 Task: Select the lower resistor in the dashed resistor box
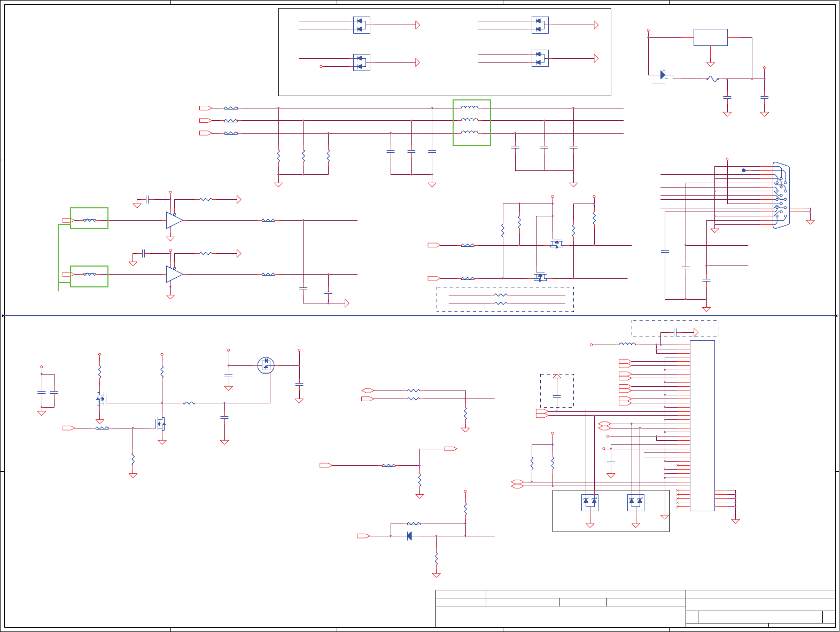501,303
